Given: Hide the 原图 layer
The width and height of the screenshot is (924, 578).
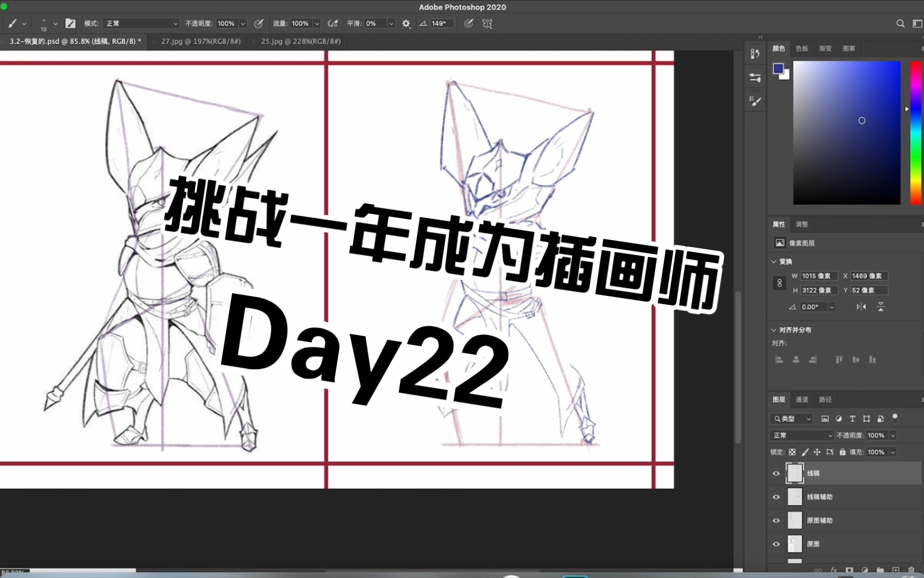Looking at the screenshot, I should [x=776, y=544].
